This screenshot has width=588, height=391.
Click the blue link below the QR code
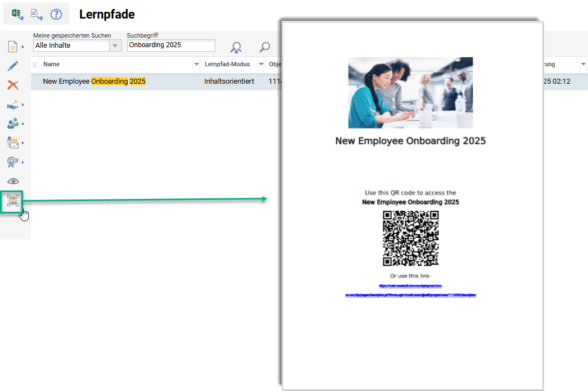[410, 294]
